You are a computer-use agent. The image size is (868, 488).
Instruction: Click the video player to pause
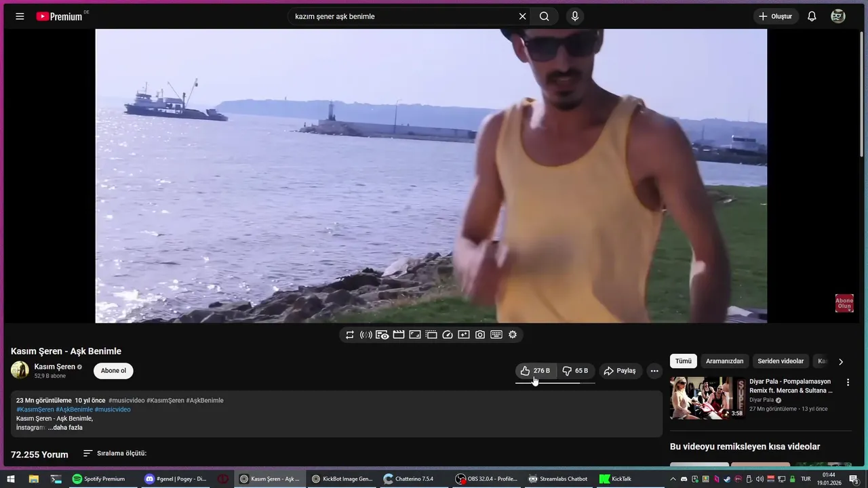tap(431, 176)
